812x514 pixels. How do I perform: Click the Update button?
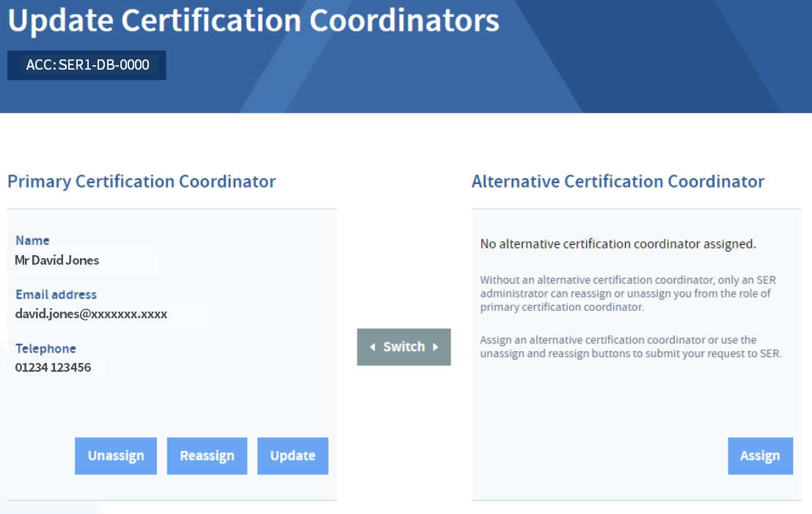(293, 455)
